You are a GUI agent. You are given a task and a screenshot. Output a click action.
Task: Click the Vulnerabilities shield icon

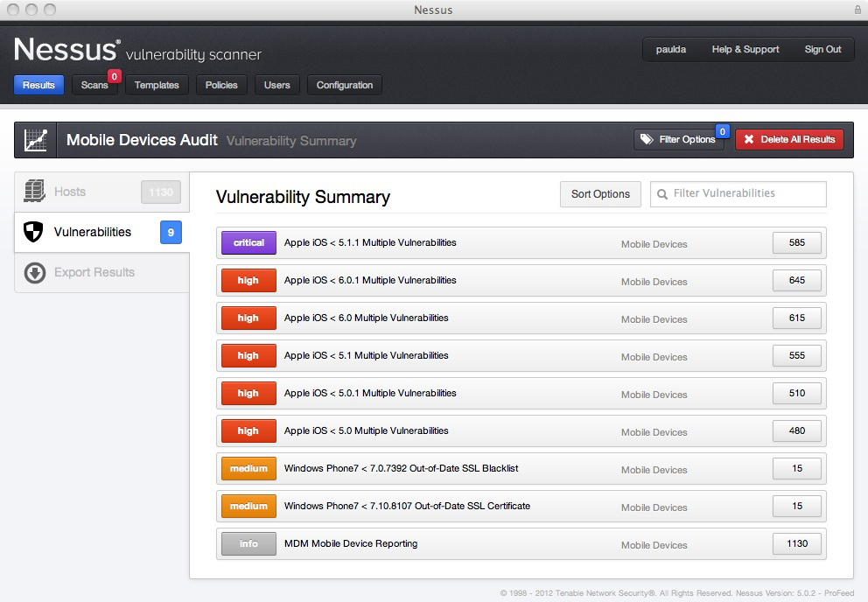pyautogui.click(x=33, y=232)
